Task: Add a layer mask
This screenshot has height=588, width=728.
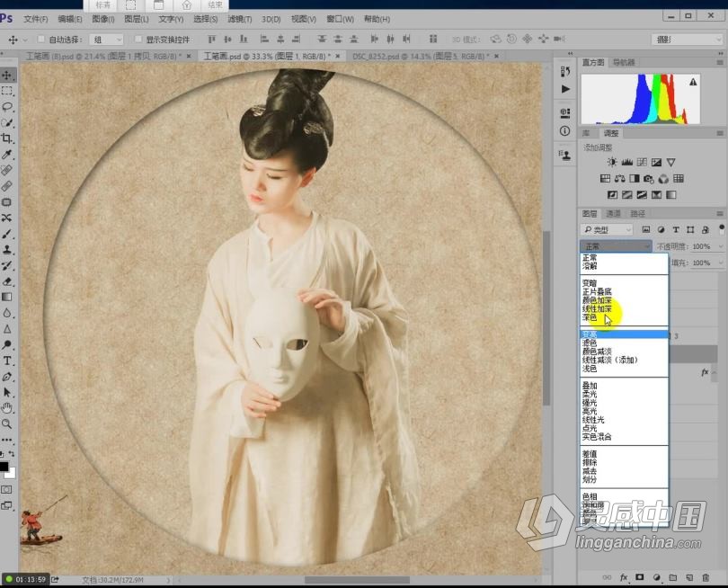Action: click(x=640, y=577)
